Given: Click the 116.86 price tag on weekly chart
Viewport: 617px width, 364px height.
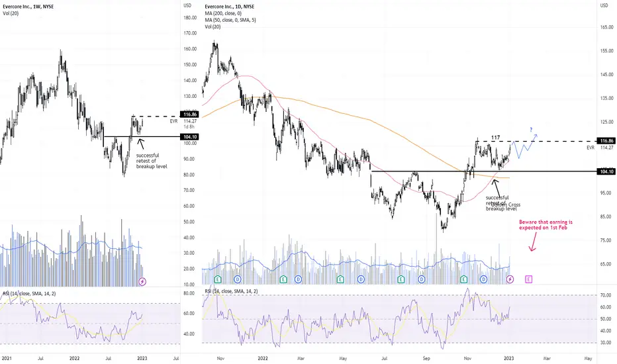Looking at the screenshot, I should tap(189, 114).
